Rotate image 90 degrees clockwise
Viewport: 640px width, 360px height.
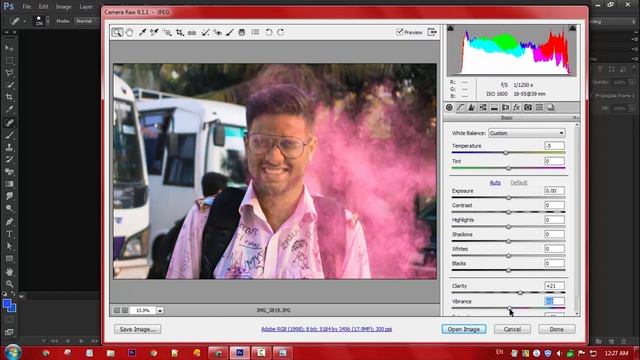pyautogui.click(x=281, y=32)
